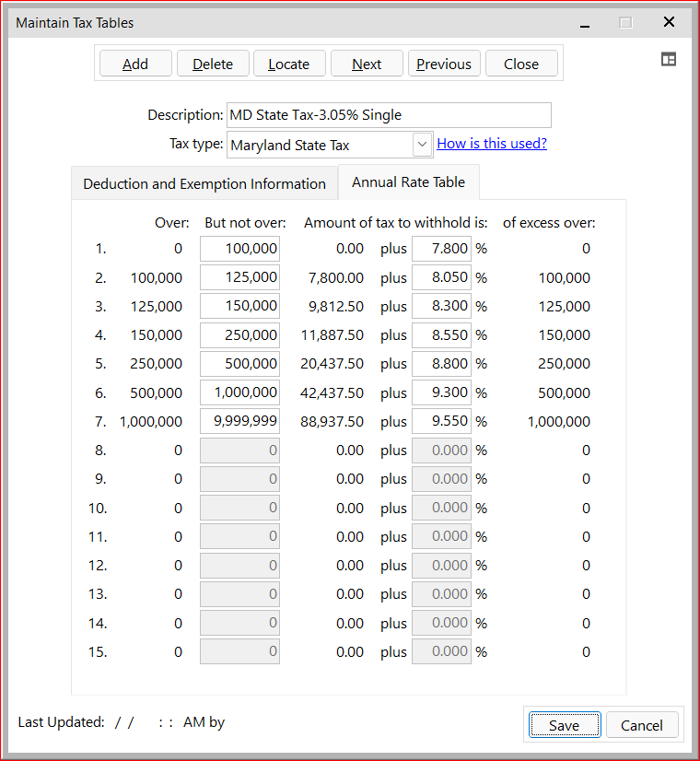Image resolution: width=700 pixels, height=761 pixels.
Task: Open the Tax type dropdown
Action: point(422,145)
